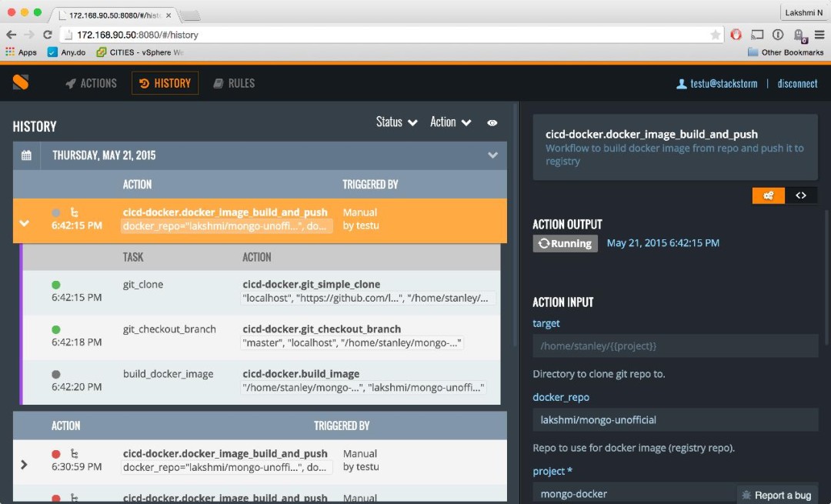This screenshot has height=504, width=831.
Task: Click the Report a bug button
Action: [x=777, y=495]
